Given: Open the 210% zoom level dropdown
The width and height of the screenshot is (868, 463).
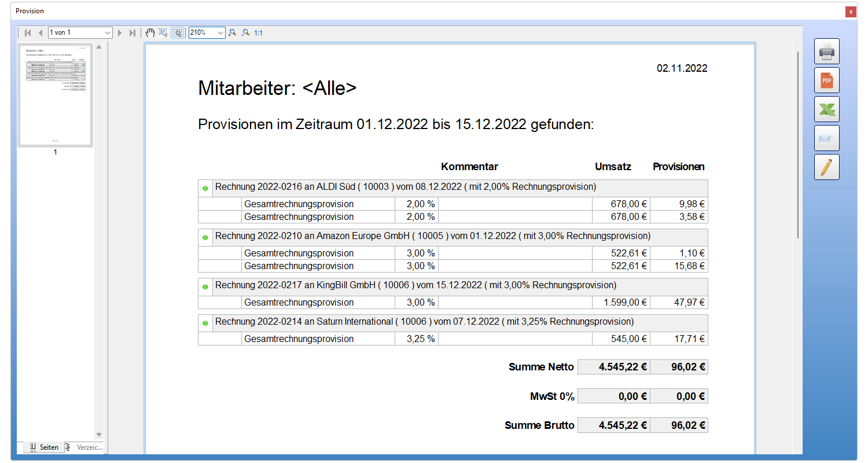Looking at the screenshot, I should coord(220,33).
